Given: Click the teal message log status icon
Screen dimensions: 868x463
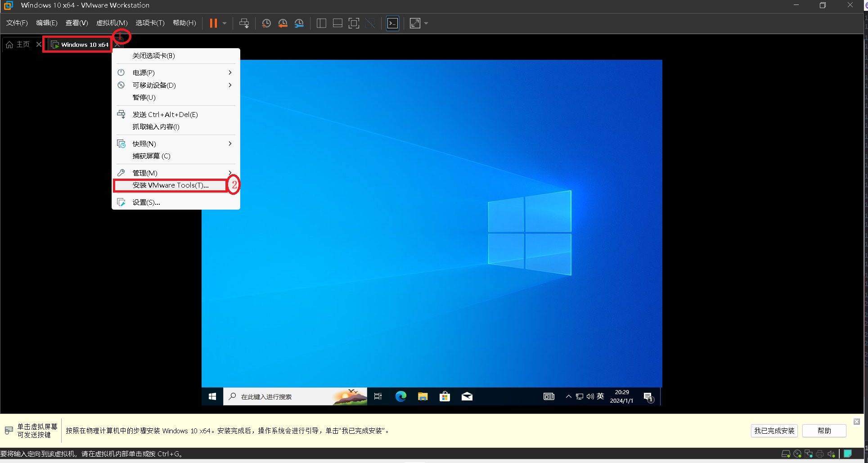Looking at the screenshot, I should (x=848, y=454).
